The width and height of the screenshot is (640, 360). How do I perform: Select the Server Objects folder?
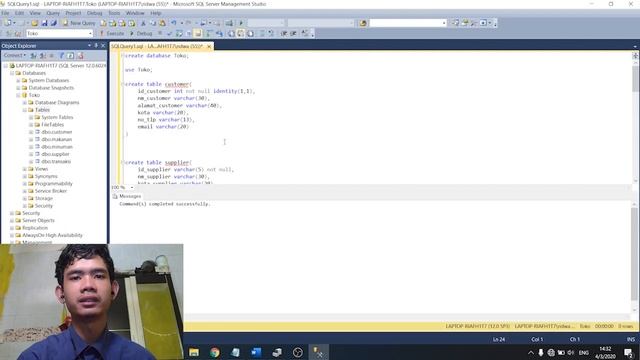(x=38, y=220)
